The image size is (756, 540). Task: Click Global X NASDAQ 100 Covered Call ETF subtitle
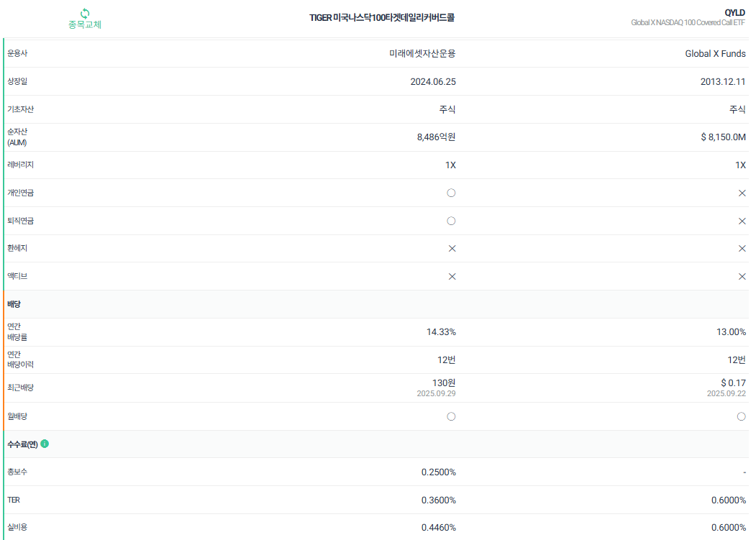click(x=688, y=23)
